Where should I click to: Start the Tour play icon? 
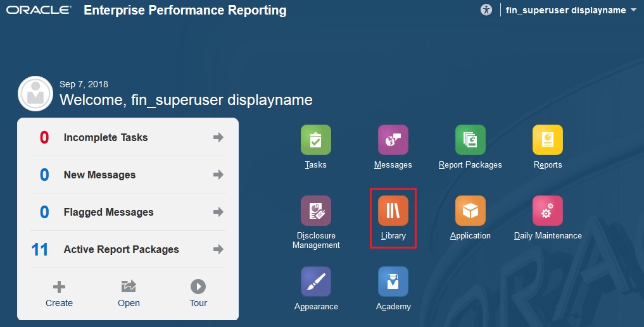198,287
